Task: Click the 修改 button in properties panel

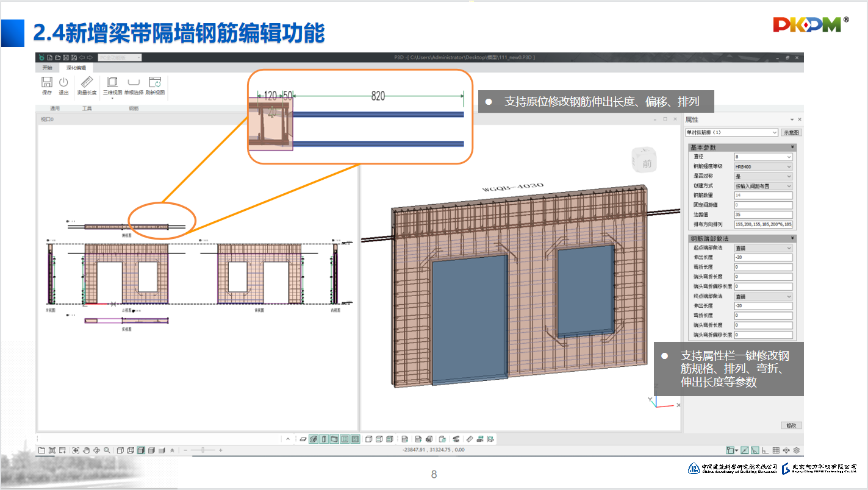Action: [791, 425]
